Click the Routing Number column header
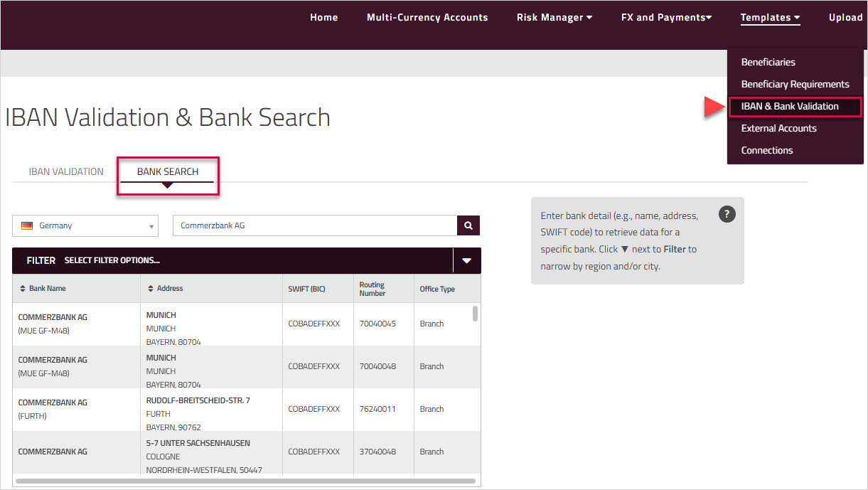The height and width of the screenshot is (490, 868). click(x=372, y=289)
